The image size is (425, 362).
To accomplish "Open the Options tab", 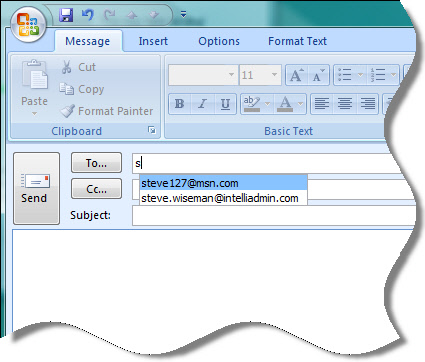I will click(x=219, y=41).
